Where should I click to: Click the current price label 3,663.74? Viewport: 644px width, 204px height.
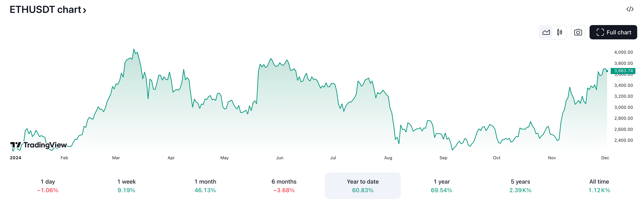[623, 71]
